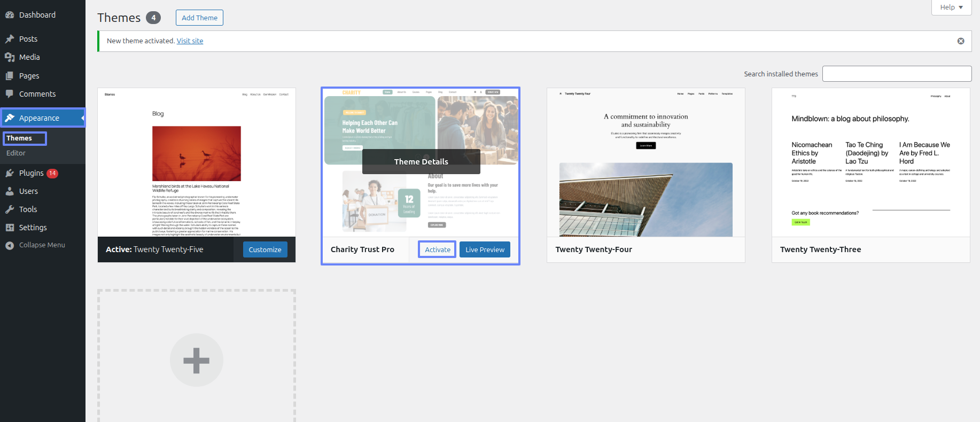Click the Posts pushpin icon

pos(10,39)
